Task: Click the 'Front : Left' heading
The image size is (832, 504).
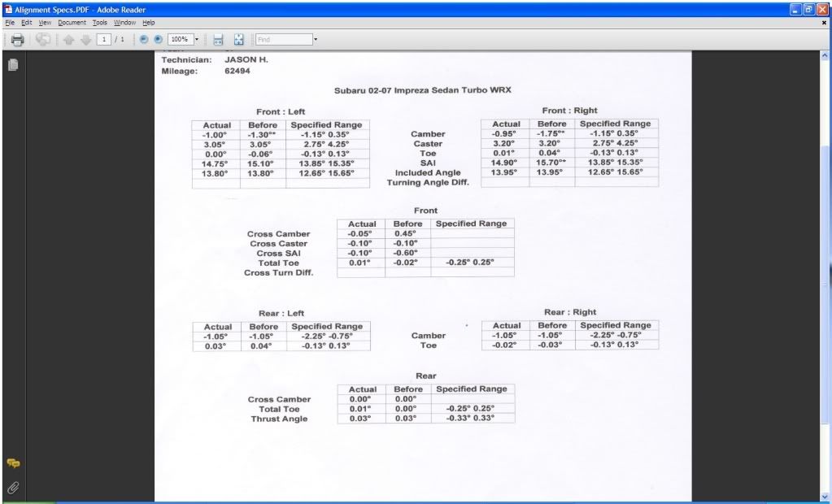Action: (281, 112)
